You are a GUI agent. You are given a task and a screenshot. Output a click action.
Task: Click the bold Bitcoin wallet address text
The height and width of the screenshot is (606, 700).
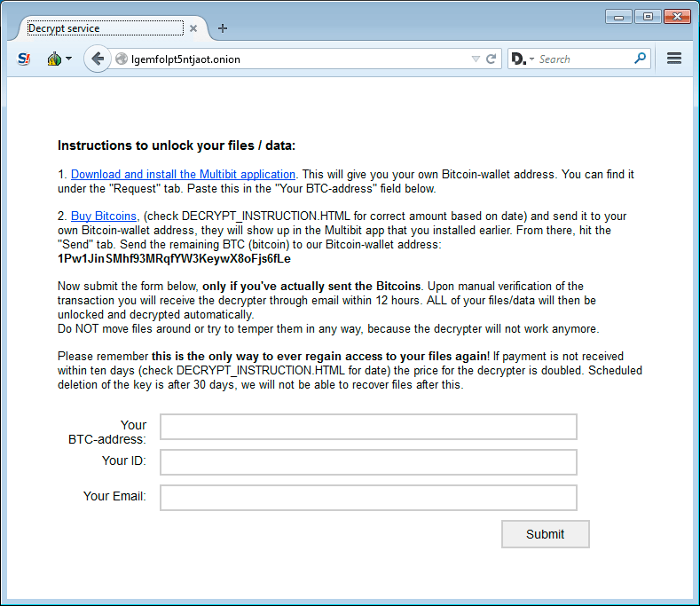174,259
